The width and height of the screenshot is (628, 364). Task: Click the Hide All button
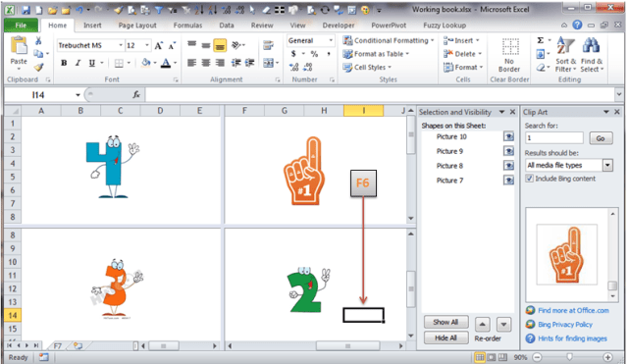pos(445,338)
